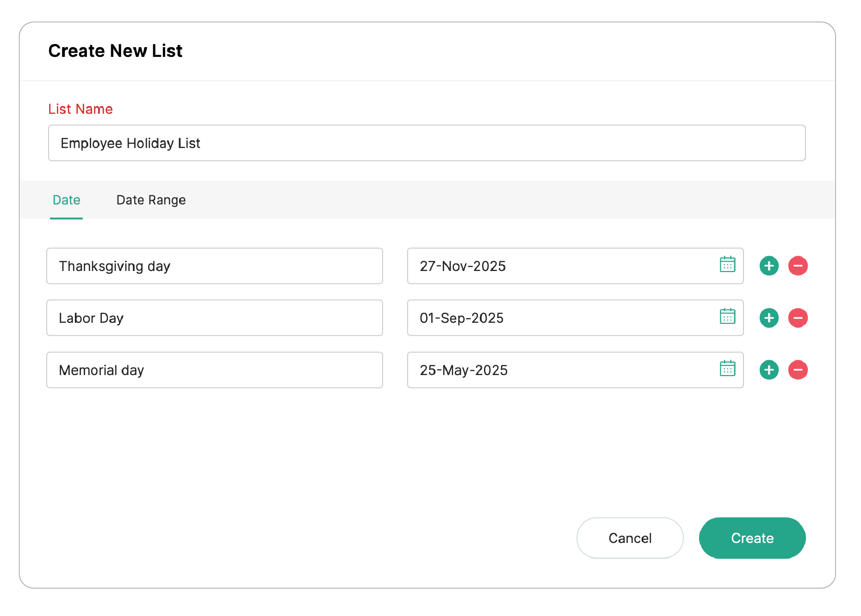Remove the Labor Day row

pos(798,318)
